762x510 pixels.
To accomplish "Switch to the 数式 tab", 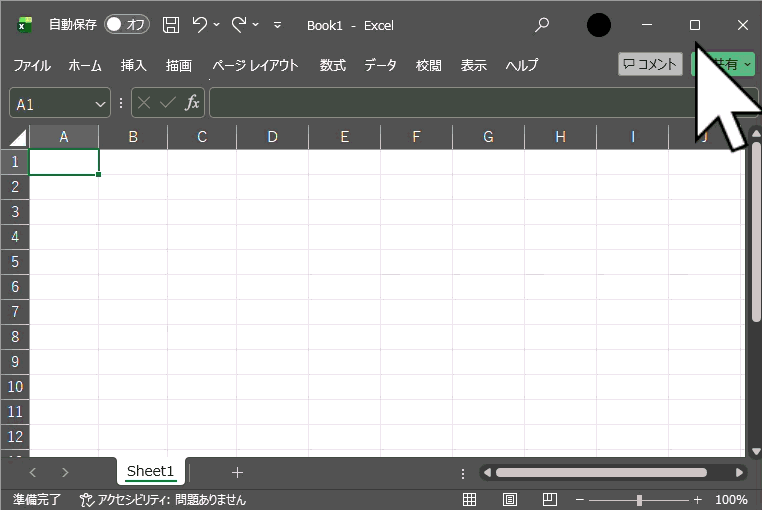I will tap(333, 65).
